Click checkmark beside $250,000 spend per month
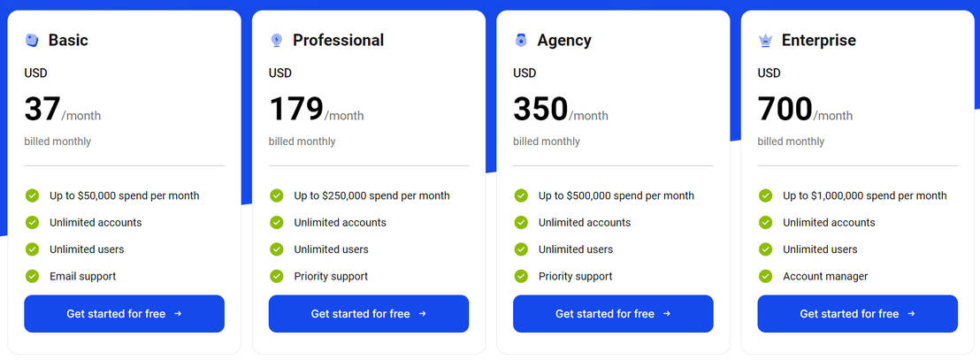 click(x=277, y=195)
